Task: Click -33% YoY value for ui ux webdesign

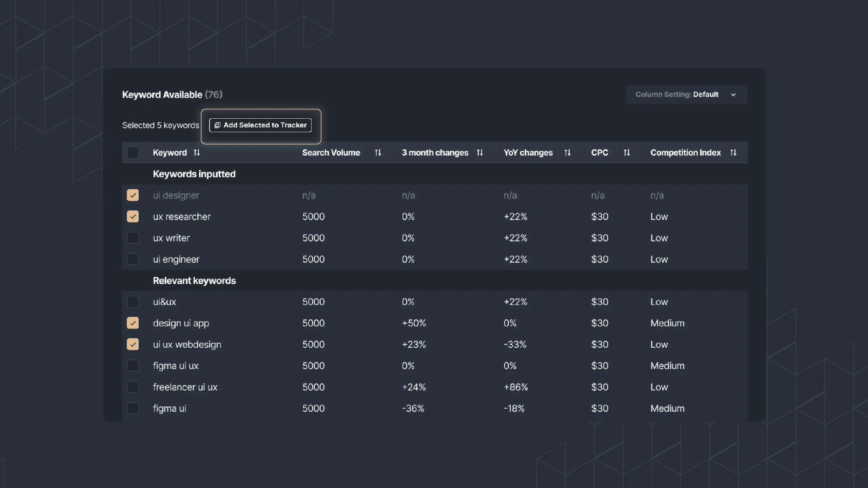Action: (515, 344)
